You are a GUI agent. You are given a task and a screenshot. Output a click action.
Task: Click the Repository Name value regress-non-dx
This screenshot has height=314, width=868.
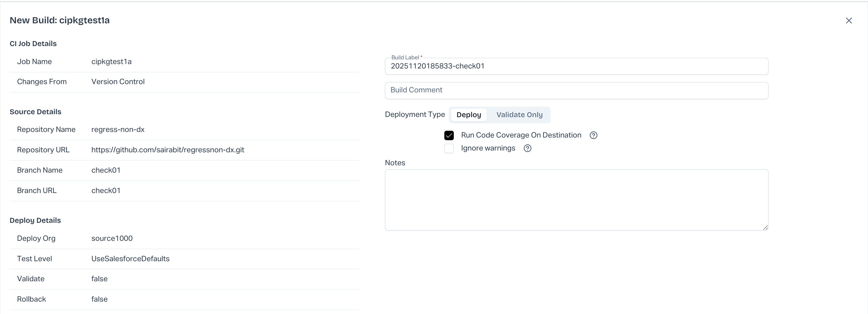tap(118, 130)
